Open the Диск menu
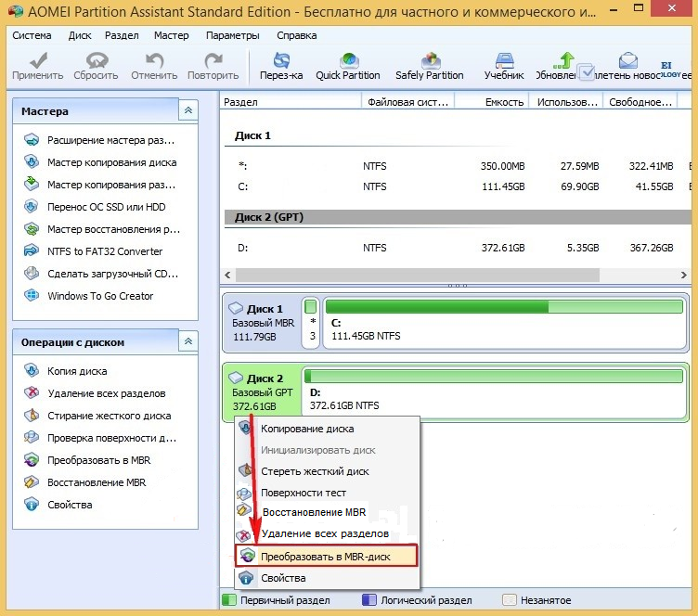 (x=80, y=35)
